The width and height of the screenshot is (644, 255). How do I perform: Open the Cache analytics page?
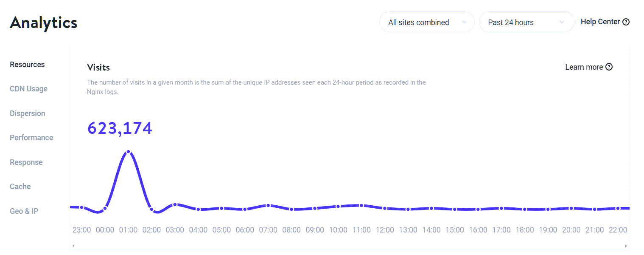coord(20,186)
